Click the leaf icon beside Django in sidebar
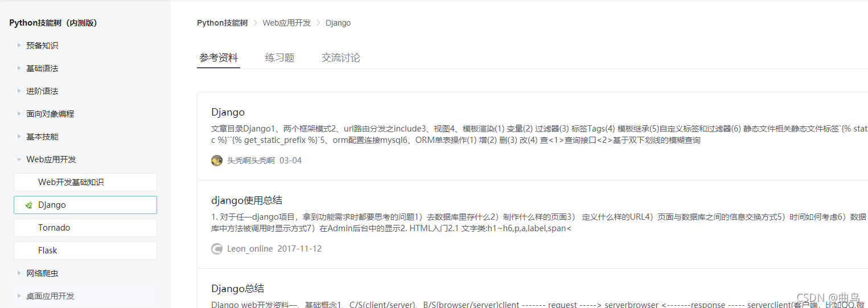The image size is (868, 308). 29,205
